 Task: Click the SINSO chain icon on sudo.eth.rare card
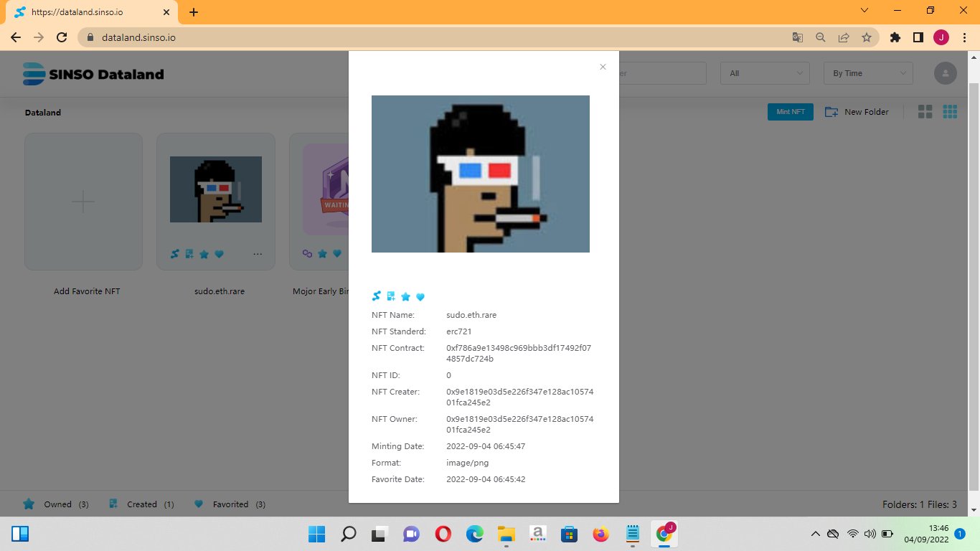(x=175, y=254)
